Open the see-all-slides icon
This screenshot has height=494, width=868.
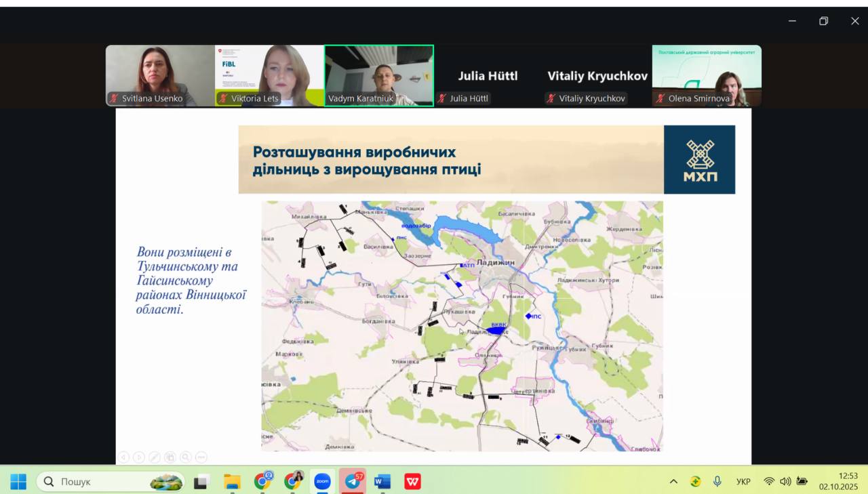click(x=170, y=457)
